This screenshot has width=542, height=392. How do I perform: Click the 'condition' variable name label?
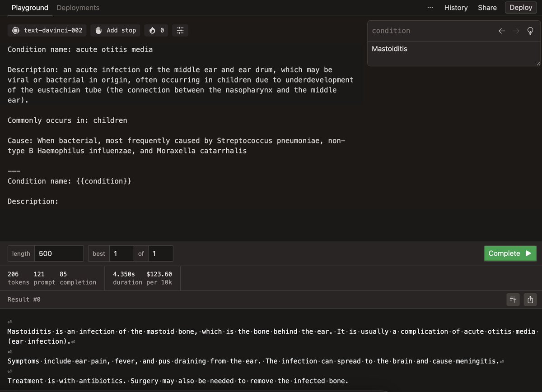[x=391, y=31]
